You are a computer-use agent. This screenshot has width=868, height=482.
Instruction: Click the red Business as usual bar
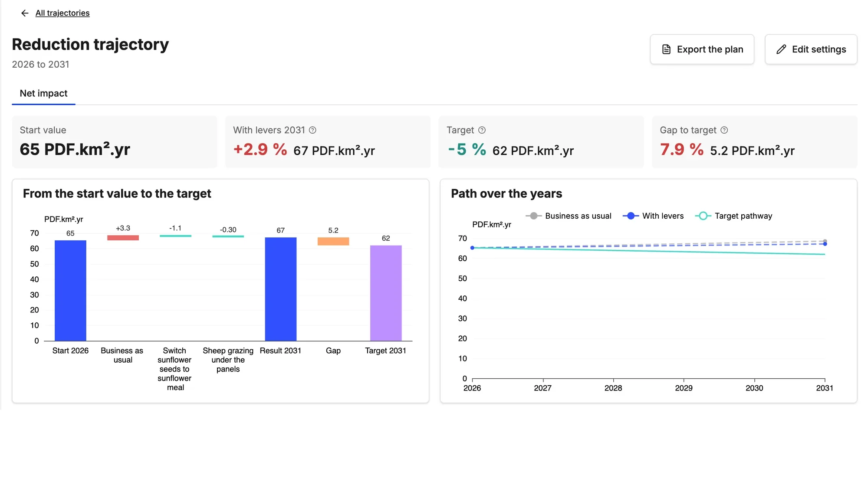(x=123, y=238)
